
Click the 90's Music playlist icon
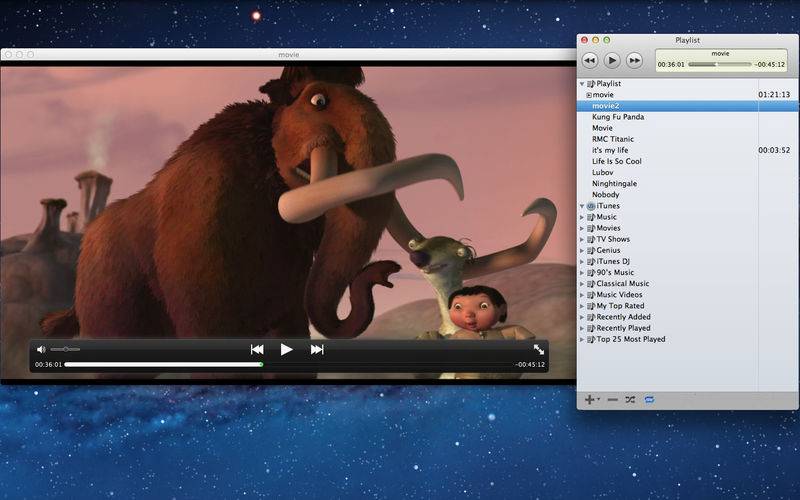(x=591, y=273)
